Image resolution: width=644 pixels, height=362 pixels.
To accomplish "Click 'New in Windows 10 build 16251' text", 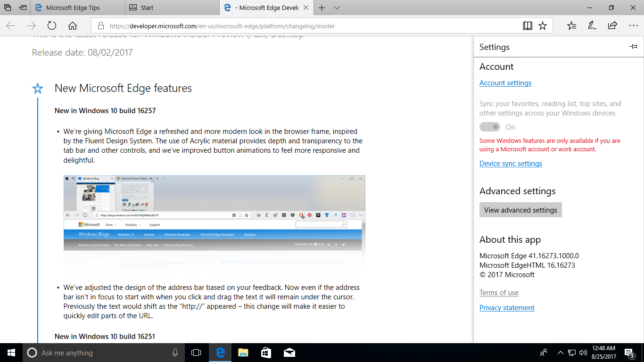I will click(x=105, y=337).
